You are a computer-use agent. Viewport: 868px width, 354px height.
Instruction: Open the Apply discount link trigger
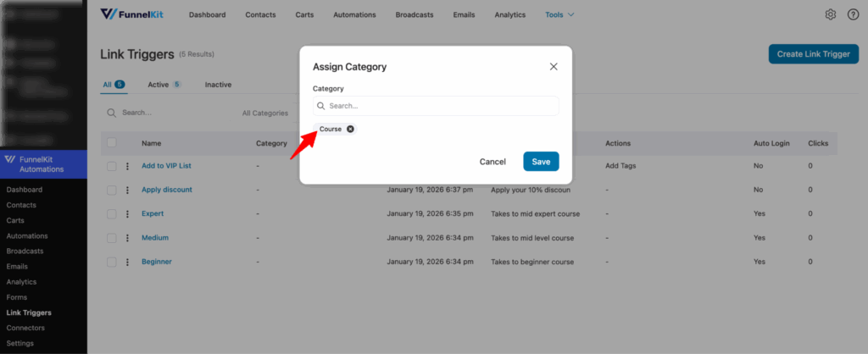[167, 190]
